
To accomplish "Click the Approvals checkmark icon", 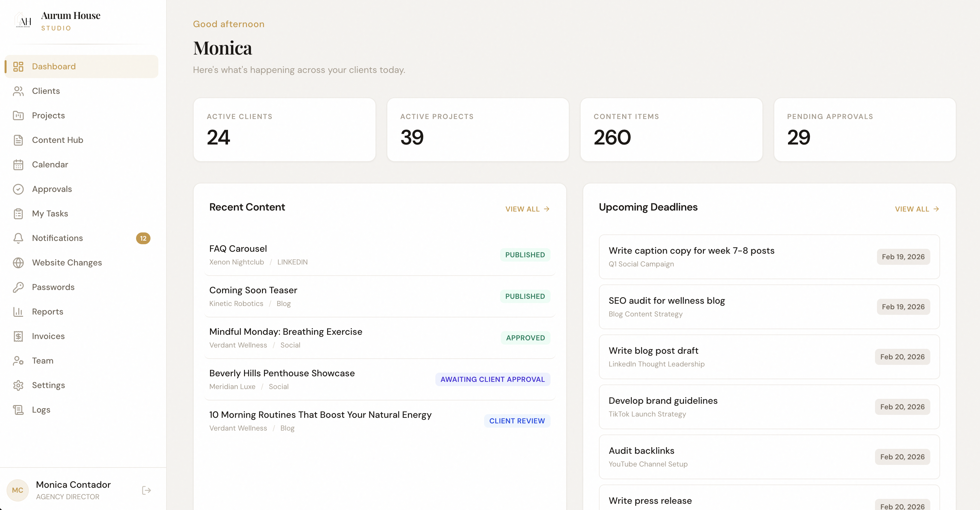I will click(x=19, y=189).
